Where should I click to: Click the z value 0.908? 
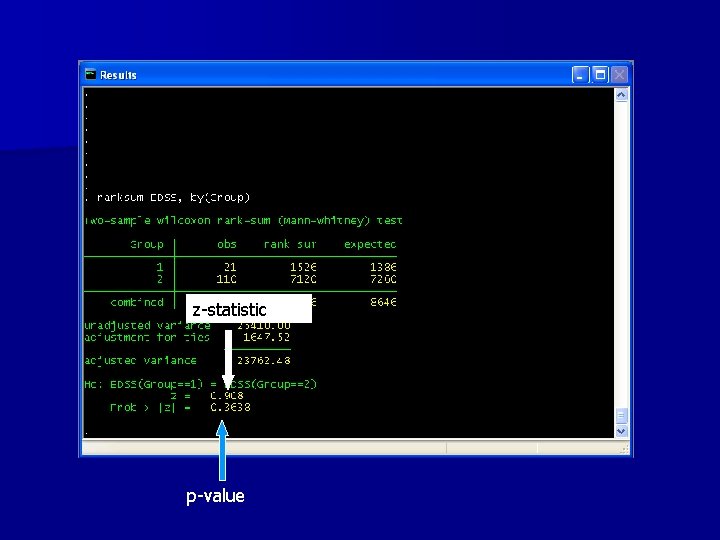point(227,395)
